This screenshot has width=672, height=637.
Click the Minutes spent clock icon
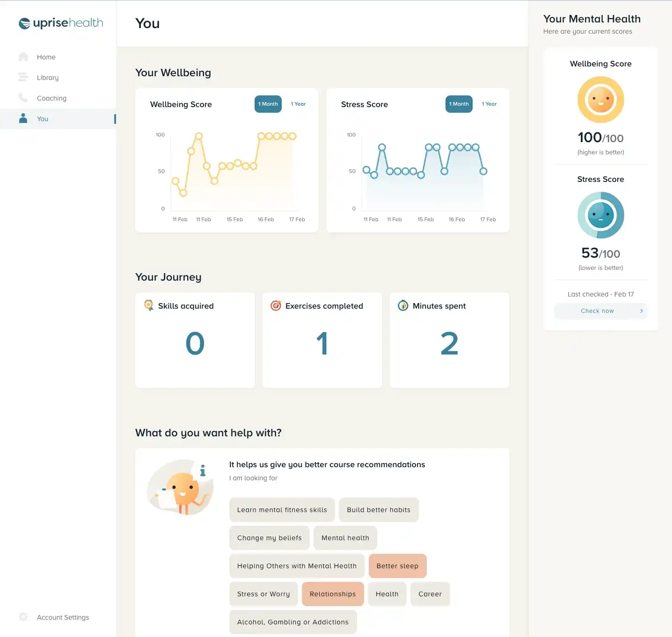(403, 305)
